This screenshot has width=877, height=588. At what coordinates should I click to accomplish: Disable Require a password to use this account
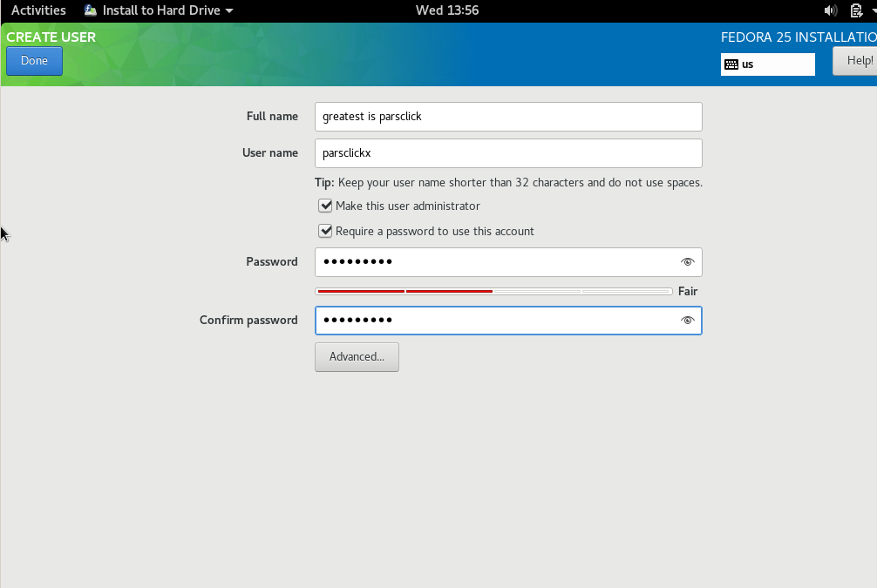[325, 231]
